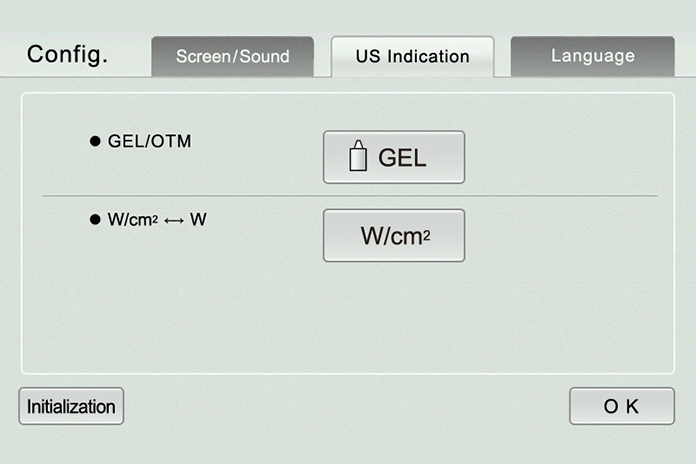This screenshot has width=696, height=464.
Task: Click the standalone W after the arrow
Action: (198, 219)
